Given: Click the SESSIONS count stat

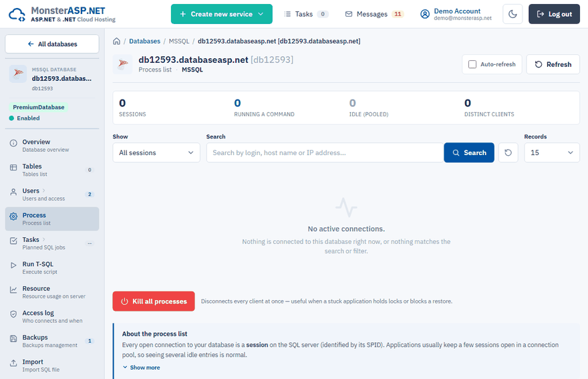Looking at the screenshot, I should click(132, 108).
